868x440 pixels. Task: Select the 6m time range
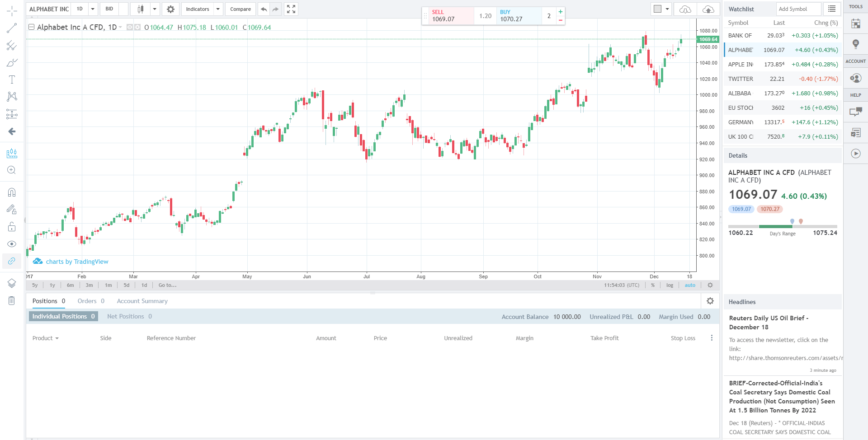70,285
